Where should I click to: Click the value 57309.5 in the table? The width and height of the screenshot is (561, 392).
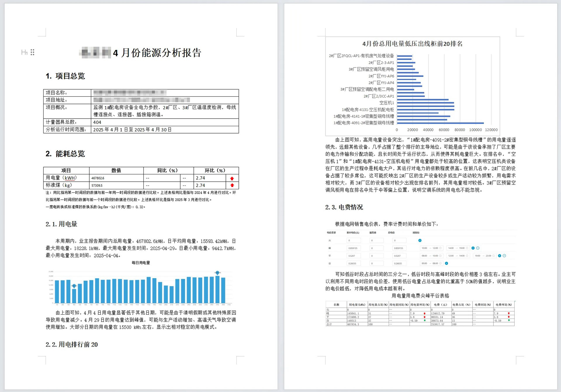click(97, 185)
